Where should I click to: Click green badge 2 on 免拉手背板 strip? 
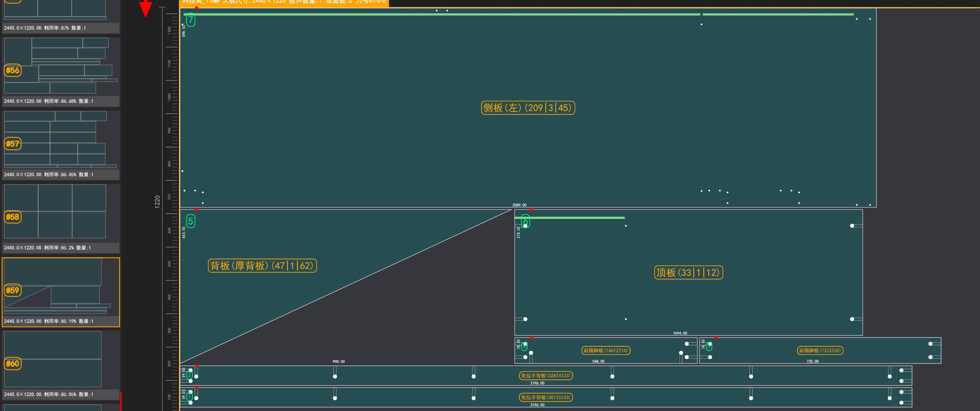pyautogui.click(x=189, y=375)
